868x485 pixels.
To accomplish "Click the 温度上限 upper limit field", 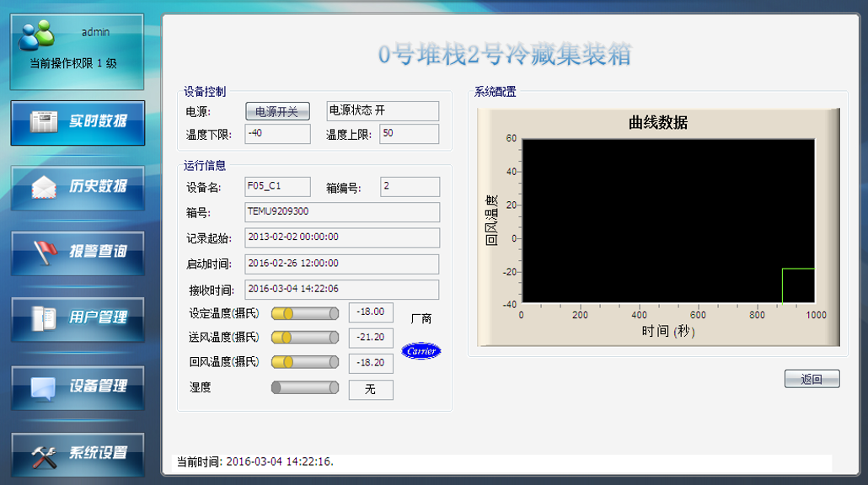I will [x=409, y=134].
